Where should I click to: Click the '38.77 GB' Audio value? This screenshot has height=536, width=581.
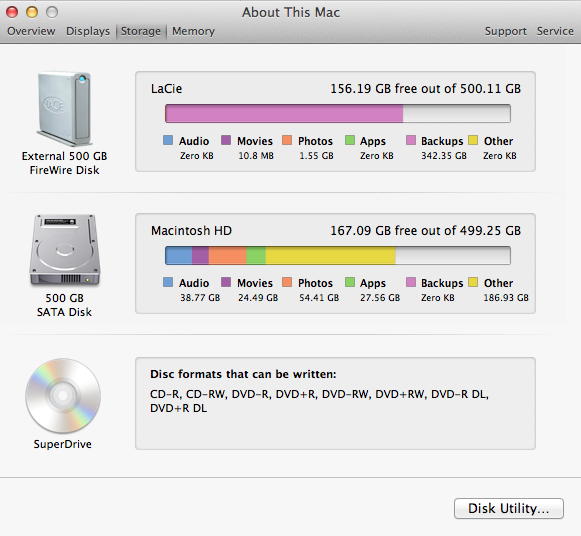click(200, 298)
